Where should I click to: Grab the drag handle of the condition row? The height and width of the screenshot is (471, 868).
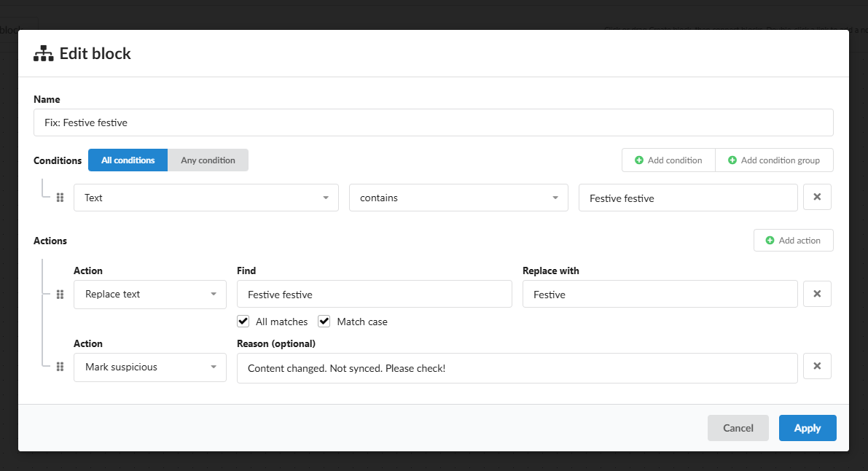[60, 198]
